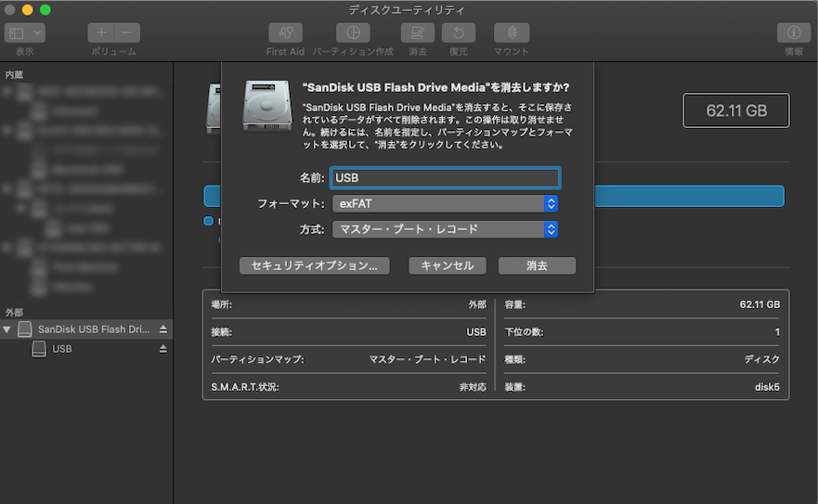The image size is (818, 504).
Task: Open the partition creation toolbar icon
Action: pos(353,32)
